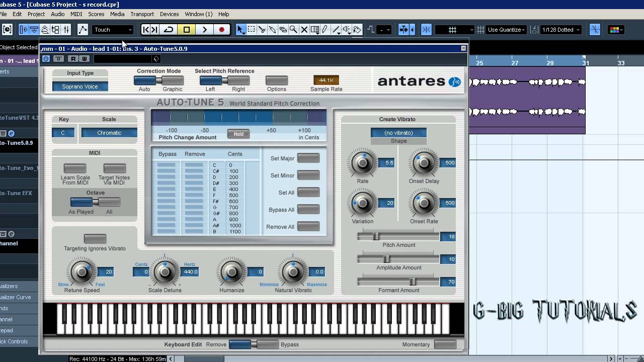
Task: Toggle the Show Overview icon
Action: point(45,30)
